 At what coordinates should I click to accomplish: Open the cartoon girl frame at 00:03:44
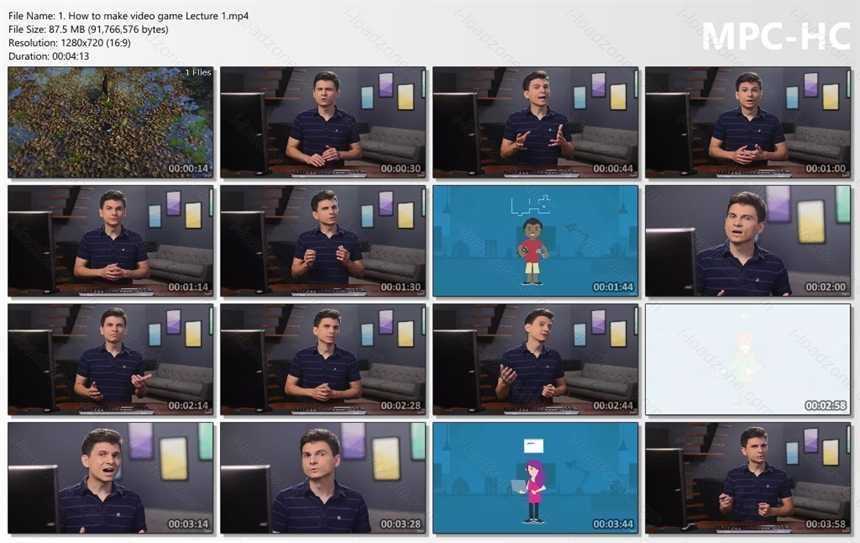(x=535, y=478)
